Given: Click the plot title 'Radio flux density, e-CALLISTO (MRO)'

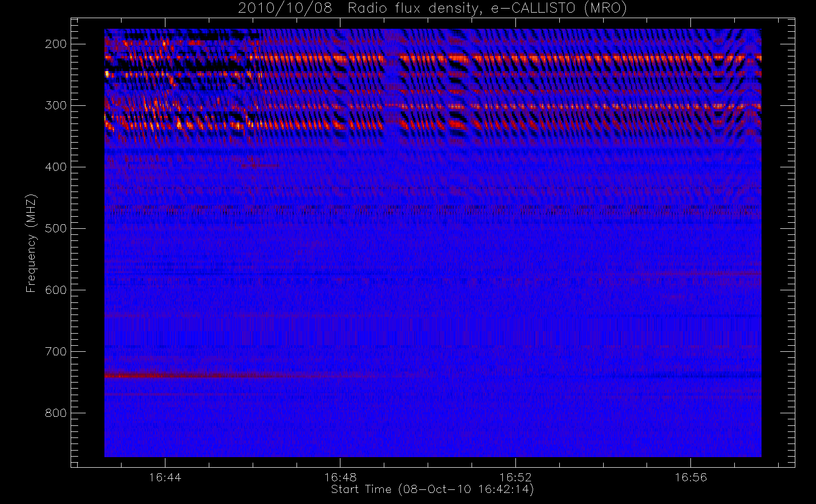Looking at the screenshot, I should [x=487, y=9].
